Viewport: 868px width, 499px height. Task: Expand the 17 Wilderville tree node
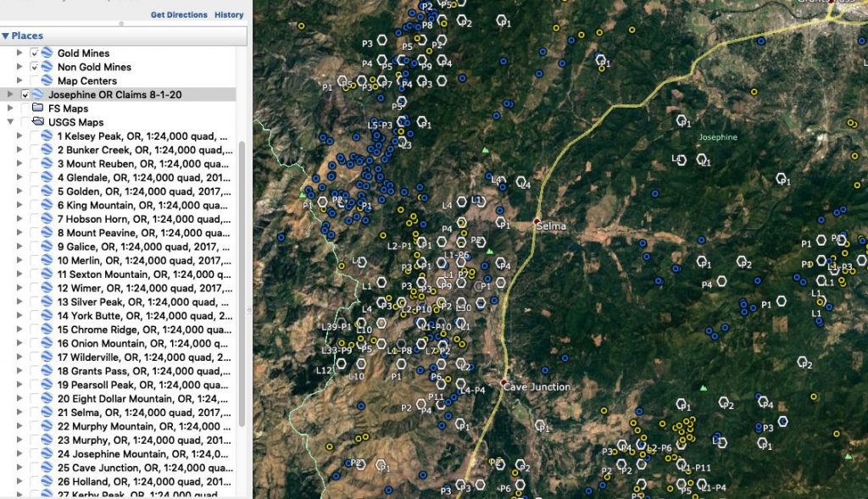(x=20, y=358)
